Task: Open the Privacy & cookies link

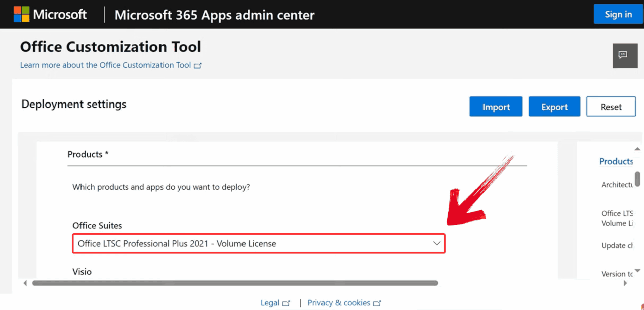Action: click(339, 303)
